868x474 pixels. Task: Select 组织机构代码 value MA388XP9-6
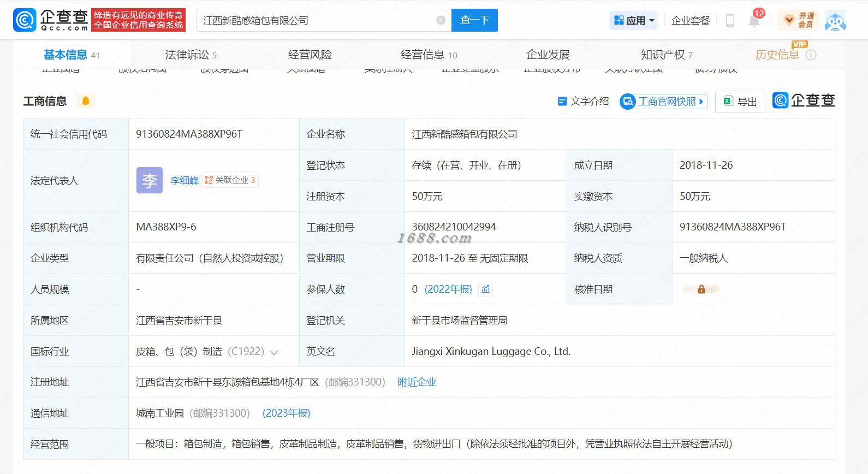coord(166,227)
